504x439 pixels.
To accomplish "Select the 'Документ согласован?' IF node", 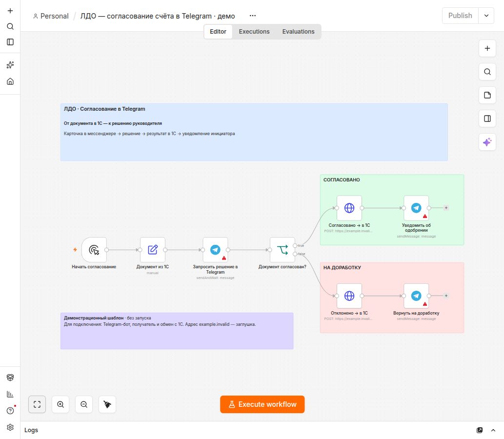I will [282, 250].
